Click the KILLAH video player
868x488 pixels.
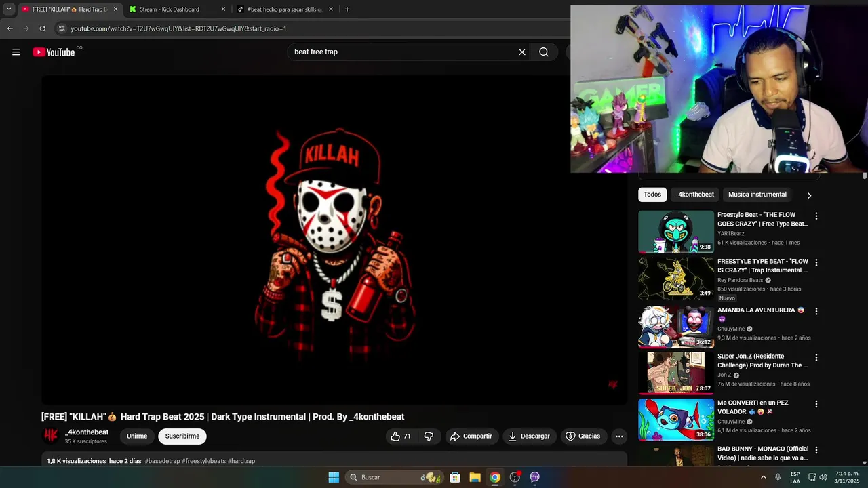(334, 240)
